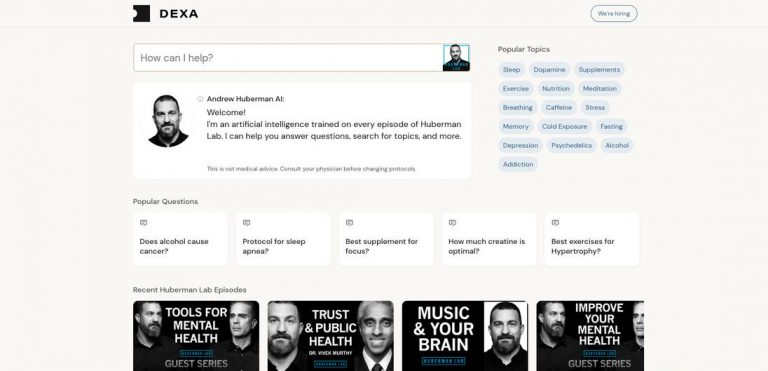
Task: Click the DEXA wordmark text
Action: pos(179,14)
